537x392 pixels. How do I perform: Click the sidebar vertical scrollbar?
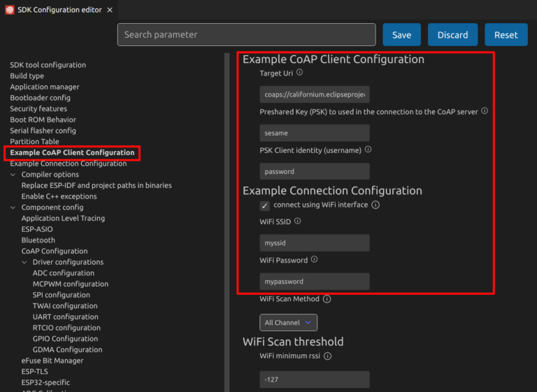(x=226, y=210)
